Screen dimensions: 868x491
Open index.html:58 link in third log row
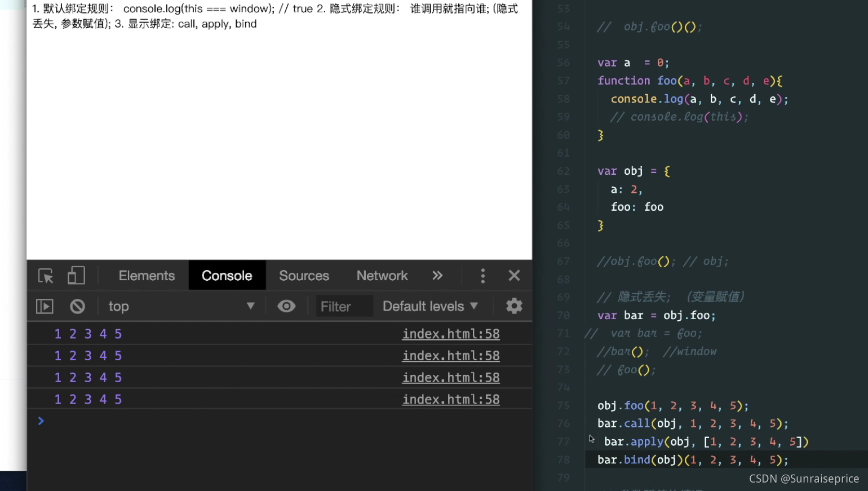[451, 378]
